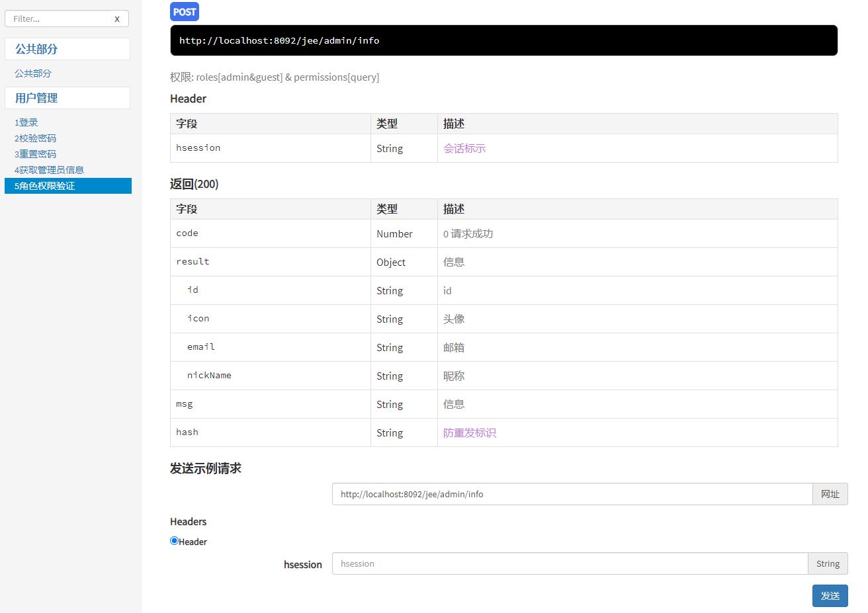Clear the filter with the x button
The width and height of the screenshot is (868, 613).
[x=117, y=19]
